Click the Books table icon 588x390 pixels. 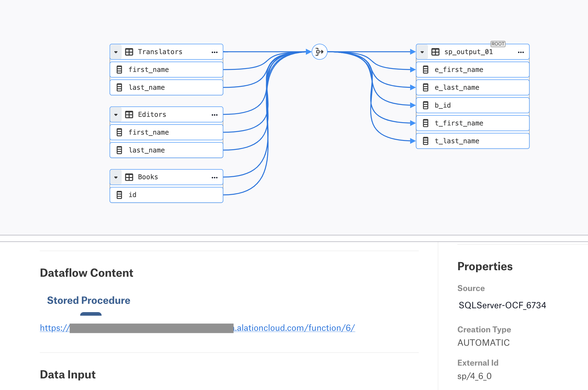[x=129, y=177]
